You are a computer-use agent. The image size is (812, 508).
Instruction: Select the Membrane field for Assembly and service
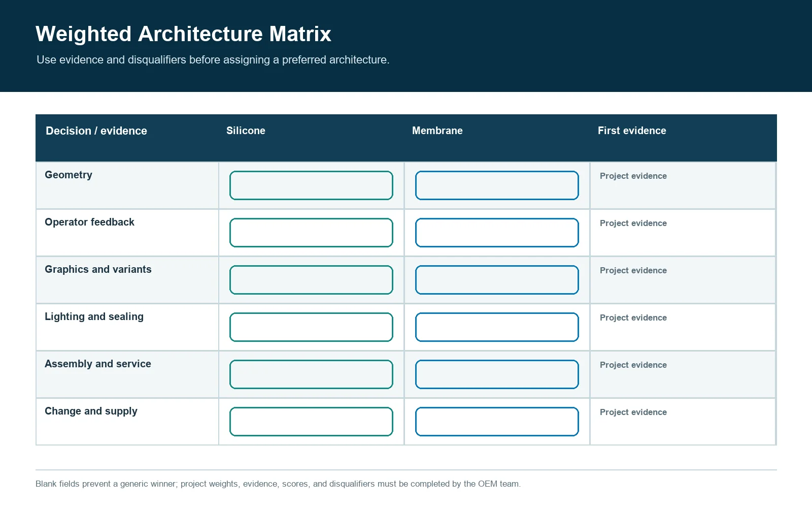pos(497,374)
